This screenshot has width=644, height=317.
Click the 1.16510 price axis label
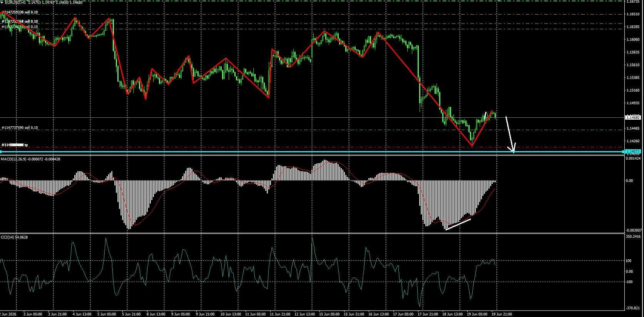(x=633, y=14)
